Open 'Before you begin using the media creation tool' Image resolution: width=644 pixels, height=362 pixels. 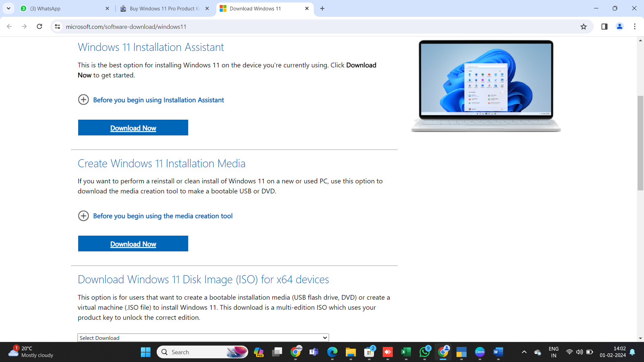point(163,216)
